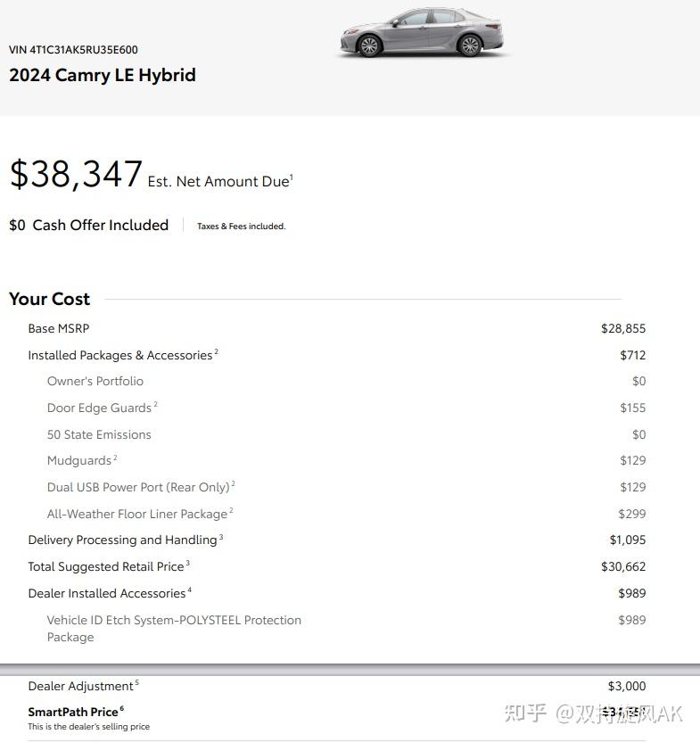
Task: Open footnote 5 beside Dealer Adjustment
Action: tap(137, 682)
